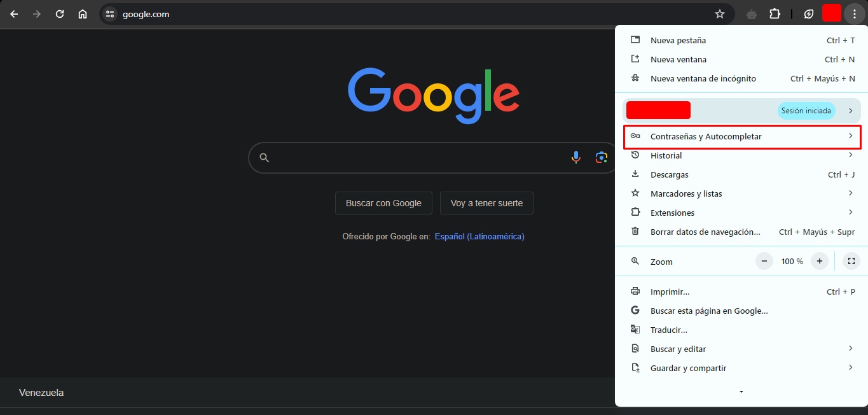Click the Venezuela footer text

click(x=41, y=393)
